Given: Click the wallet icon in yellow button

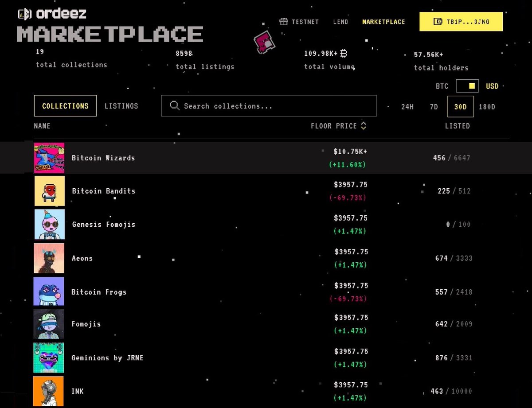Looking at the screenshot, I should coord(438,21).
